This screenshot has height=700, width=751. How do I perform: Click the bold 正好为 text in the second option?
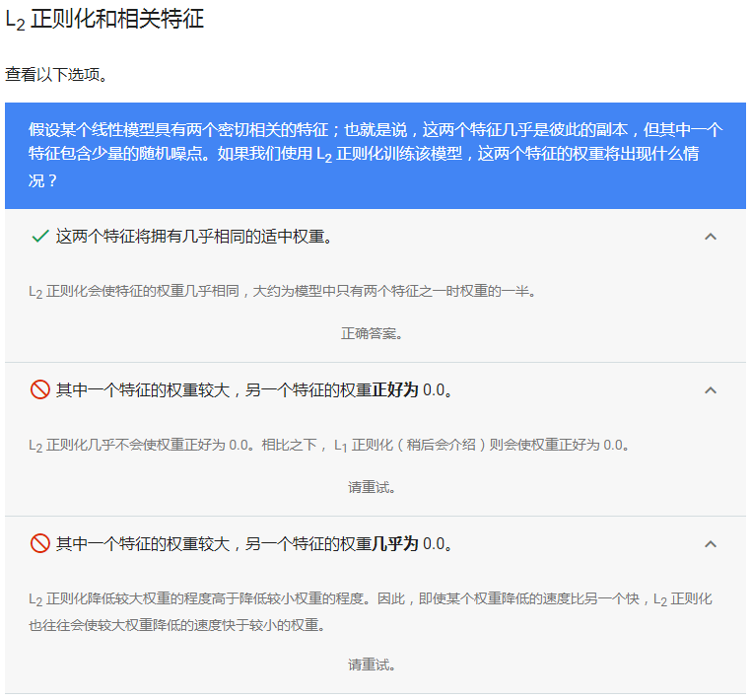pos(395,390)
